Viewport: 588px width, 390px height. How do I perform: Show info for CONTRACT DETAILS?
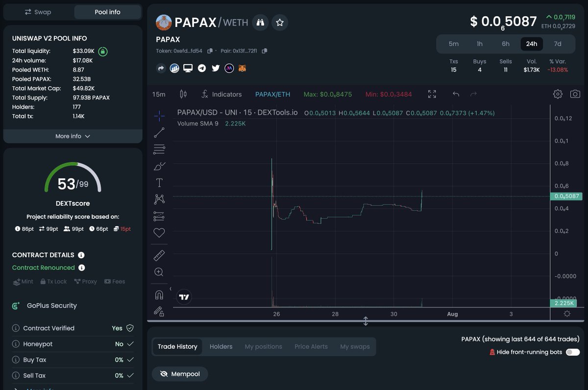[x=81, y=255]
